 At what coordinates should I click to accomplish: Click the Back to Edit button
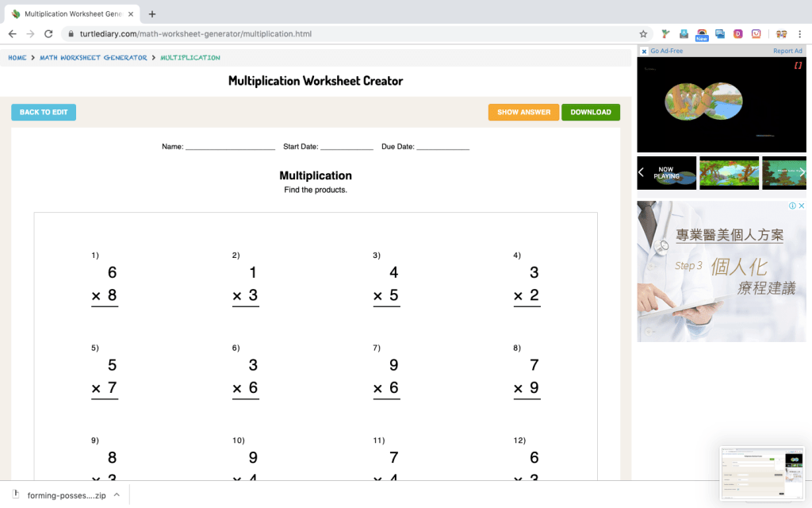[x=44, y=112]
